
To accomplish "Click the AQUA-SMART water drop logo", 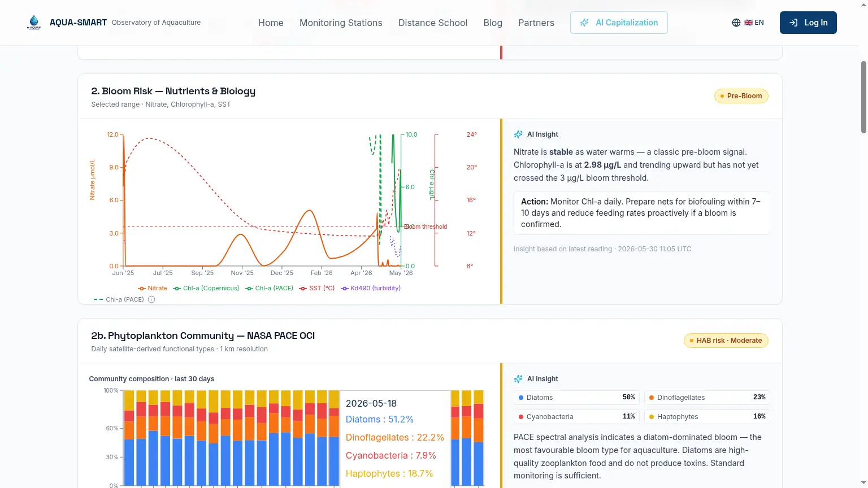I will [x=34, y=23].
